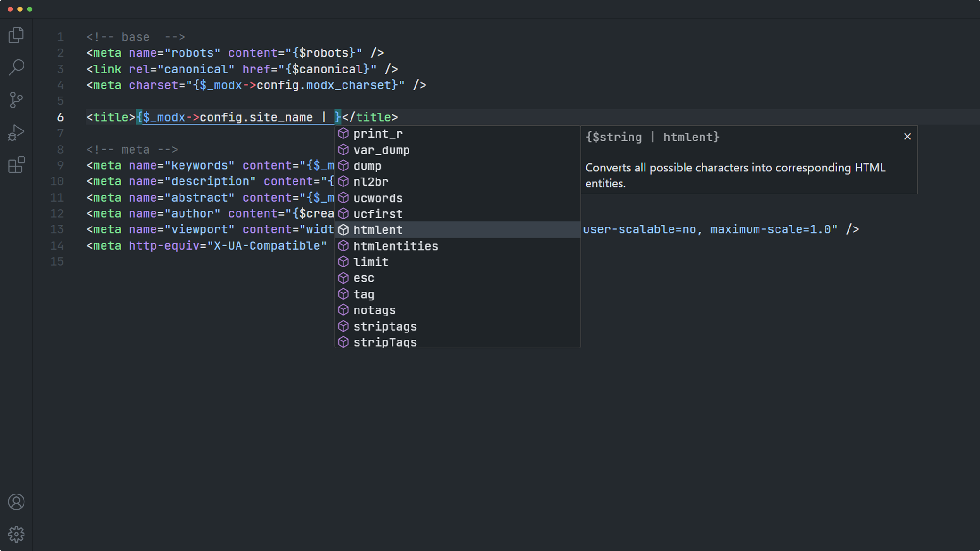Pick the var_dump autocomplete item

pos(381,150)
